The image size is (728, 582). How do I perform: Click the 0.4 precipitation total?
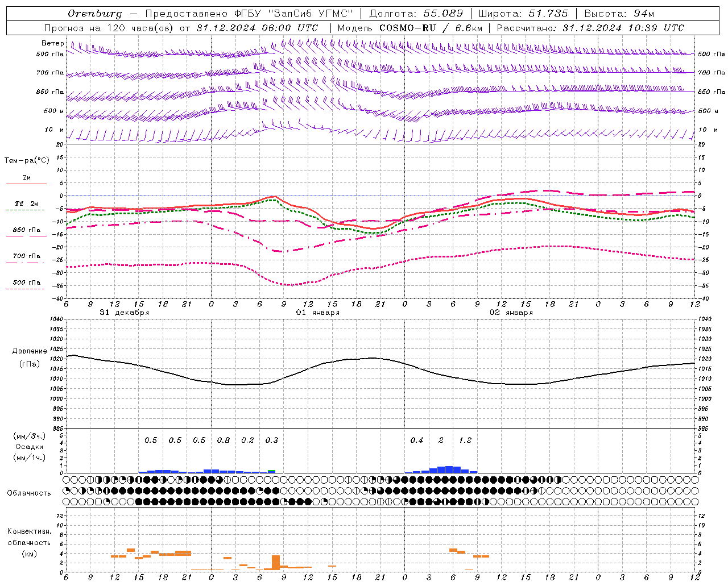click(x=417, y=440)
